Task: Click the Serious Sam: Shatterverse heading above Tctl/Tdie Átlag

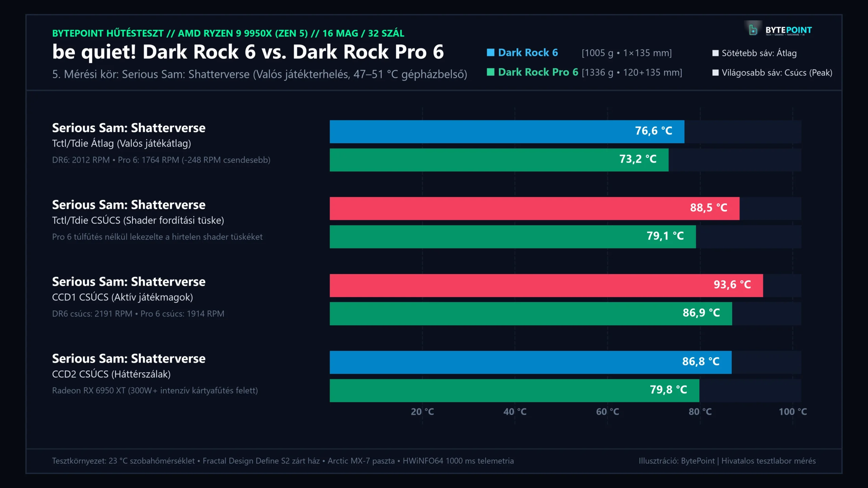Action: coord(129,128)
